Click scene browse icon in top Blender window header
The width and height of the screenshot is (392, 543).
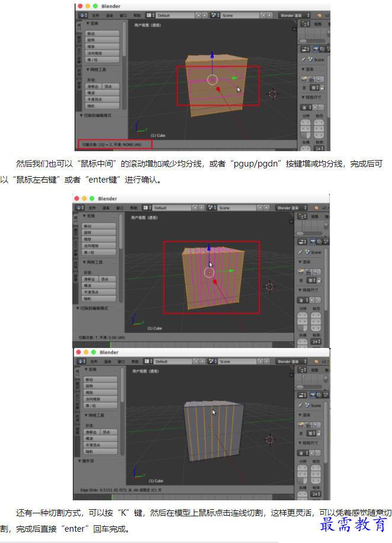coord(214,15)
